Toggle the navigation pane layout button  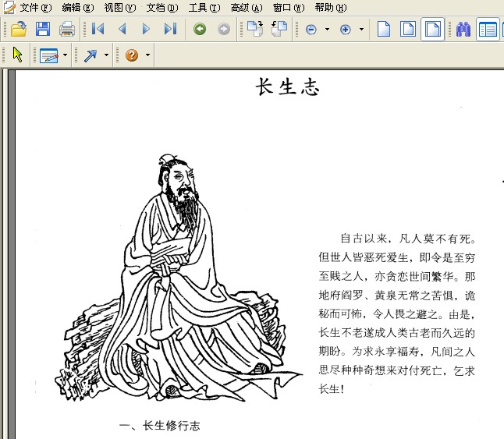tap(488, 29)
